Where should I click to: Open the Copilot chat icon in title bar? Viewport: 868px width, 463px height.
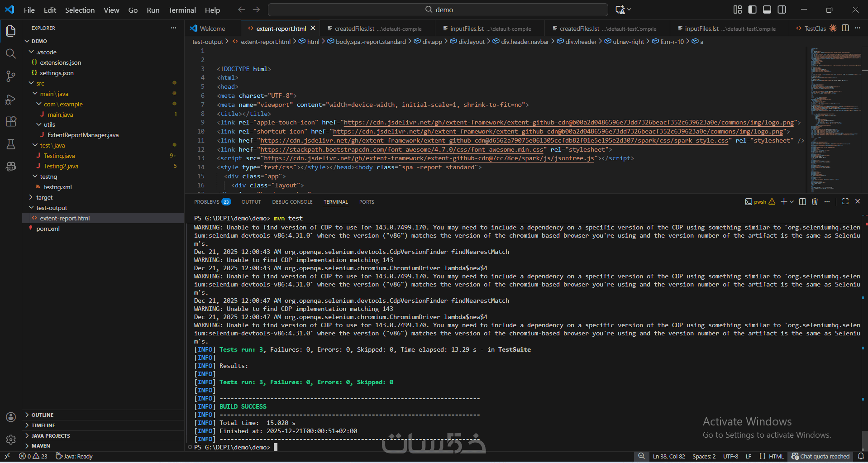tap(620, 10)
